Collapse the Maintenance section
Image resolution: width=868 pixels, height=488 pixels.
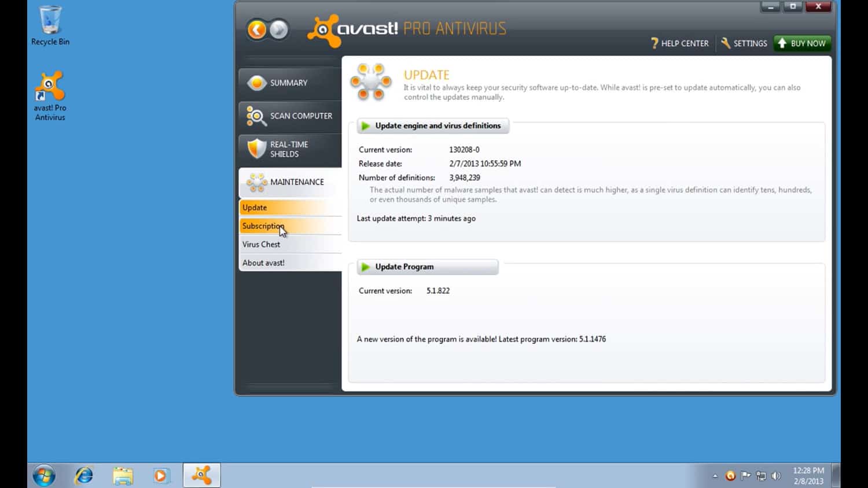pyautogui.click(x=290, y=182)
